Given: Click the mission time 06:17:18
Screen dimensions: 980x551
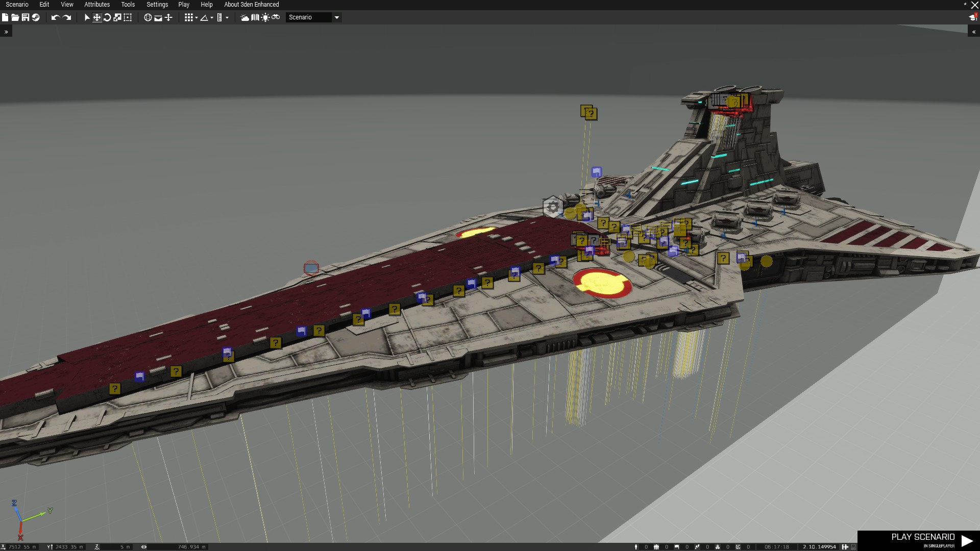Looking at the screenshot, I should [x=777, y=547].
